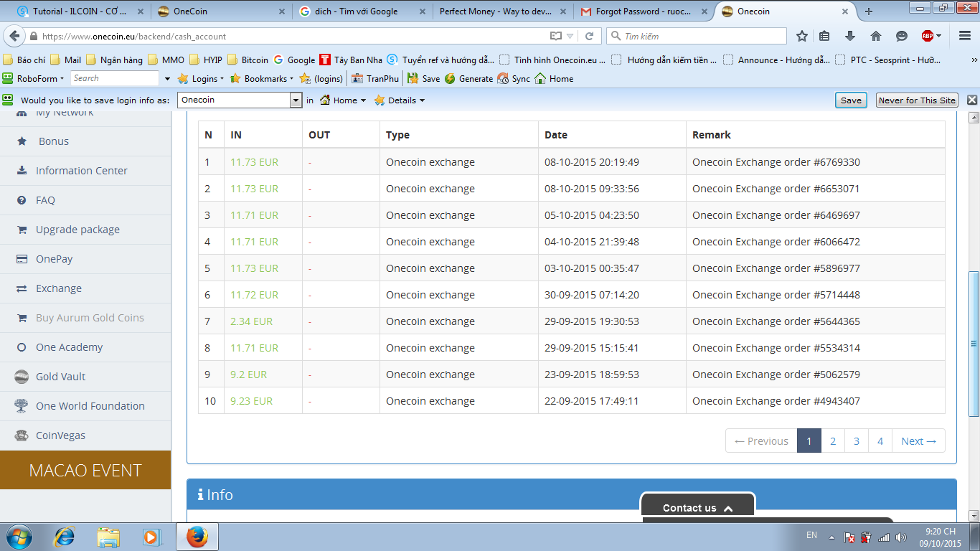Click the coin icon beside Gold Vault
The image size is (980, 551).
pos(22,377)
